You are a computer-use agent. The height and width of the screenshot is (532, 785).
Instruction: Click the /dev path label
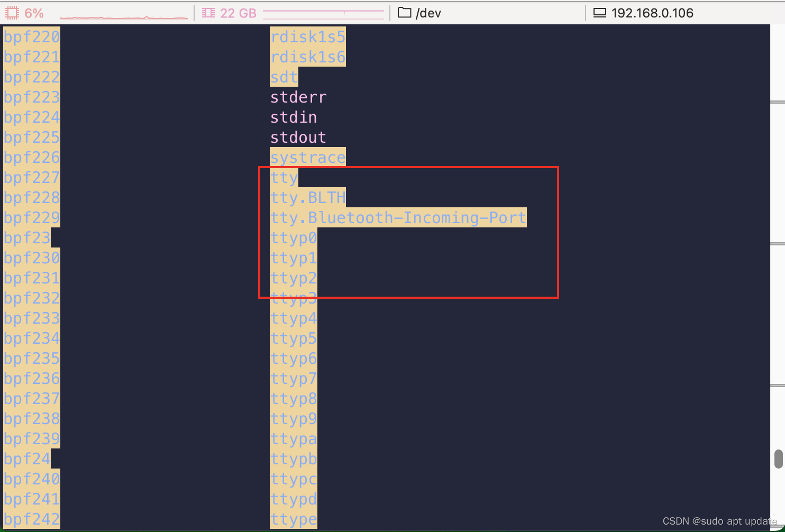(430, 12)
